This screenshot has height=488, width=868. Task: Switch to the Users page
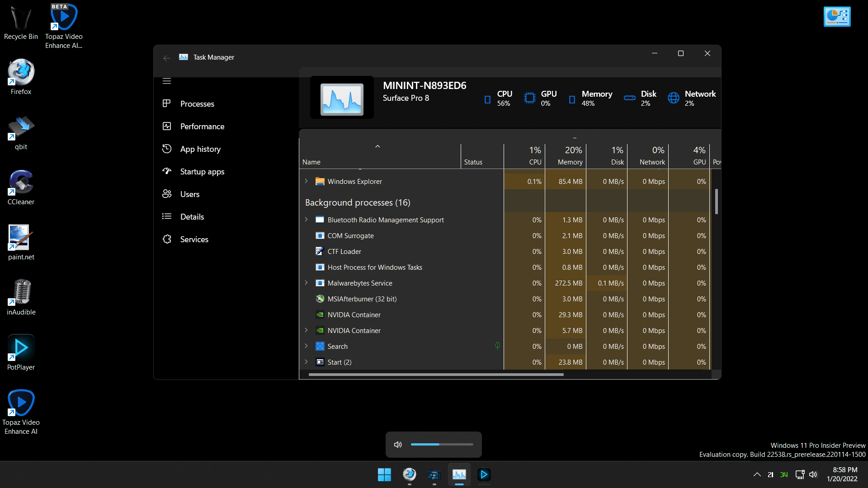coord(190,194)
